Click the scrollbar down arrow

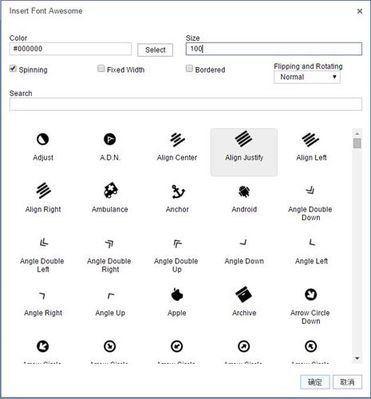pos(357,359)
